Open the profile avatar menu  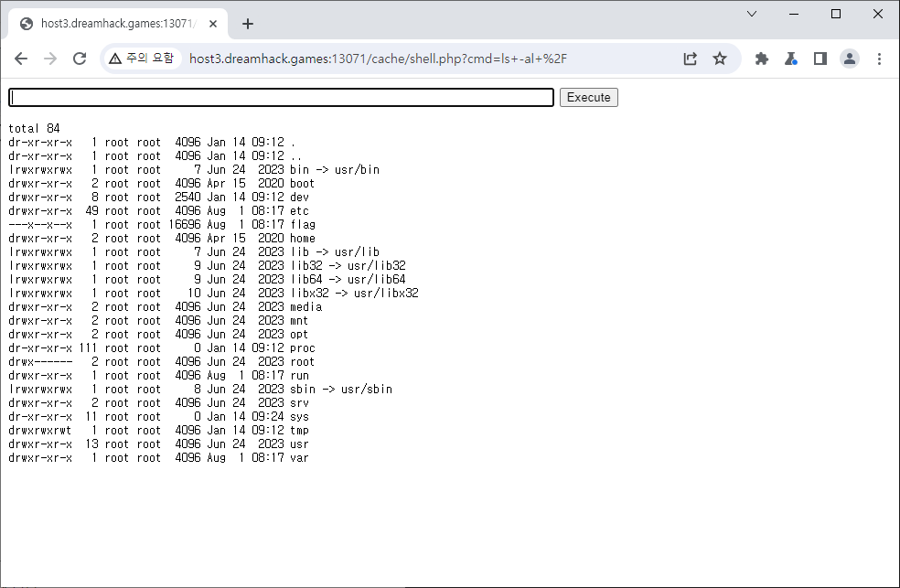tap(850, 59)
